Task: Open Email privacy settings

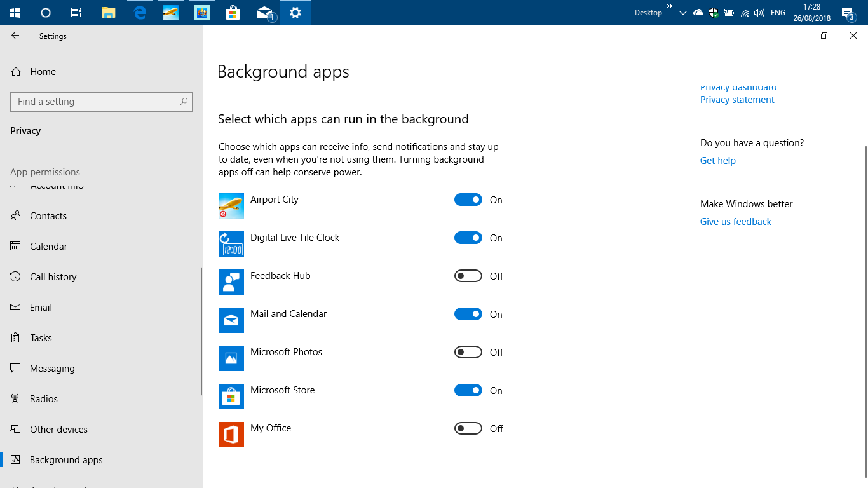Action: click(102, 308)
